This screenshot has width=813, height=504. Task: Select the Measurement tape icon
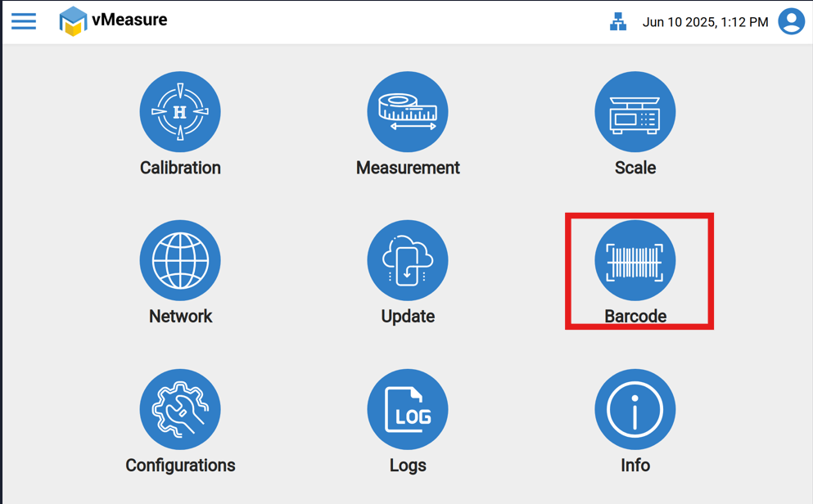coord(408,112)
